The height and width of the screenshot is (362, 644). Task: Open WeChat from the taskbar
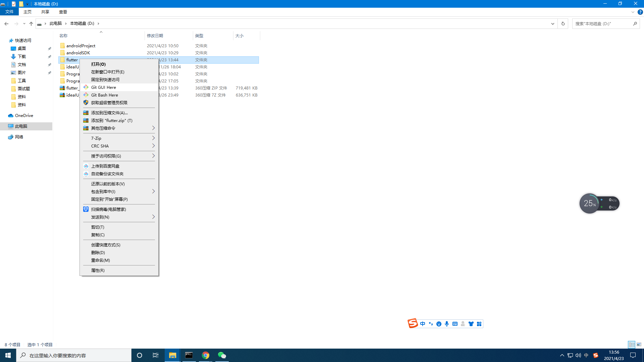(222, 355)
